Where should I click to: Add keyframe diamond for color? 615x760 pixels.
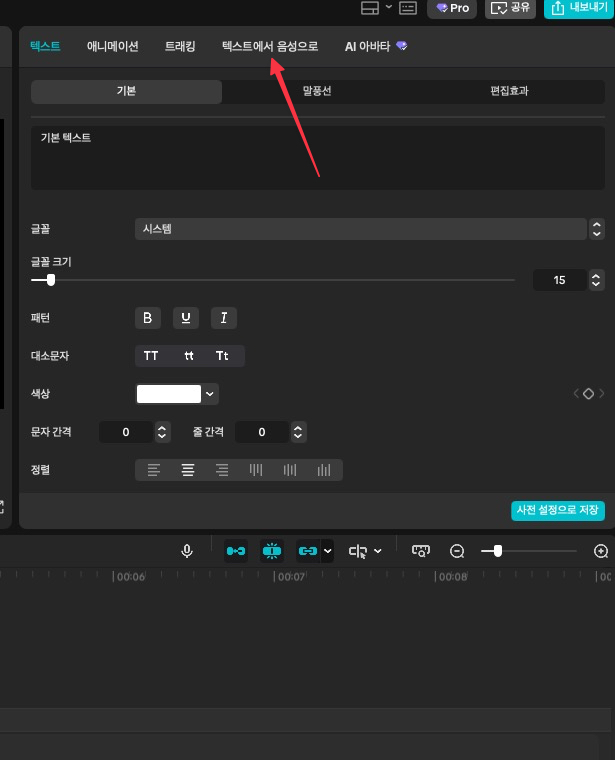[588, 394]
